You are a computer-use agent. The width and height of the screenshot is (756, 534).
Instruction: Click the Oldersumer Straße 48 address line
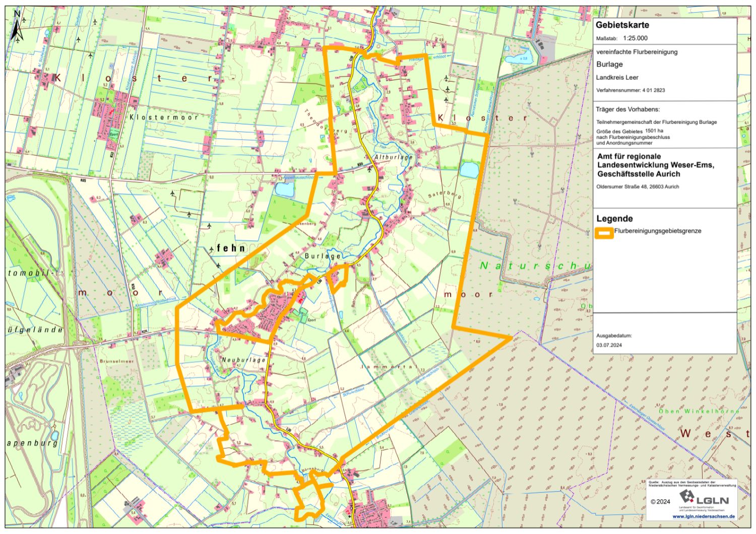(x=638, y=187)
